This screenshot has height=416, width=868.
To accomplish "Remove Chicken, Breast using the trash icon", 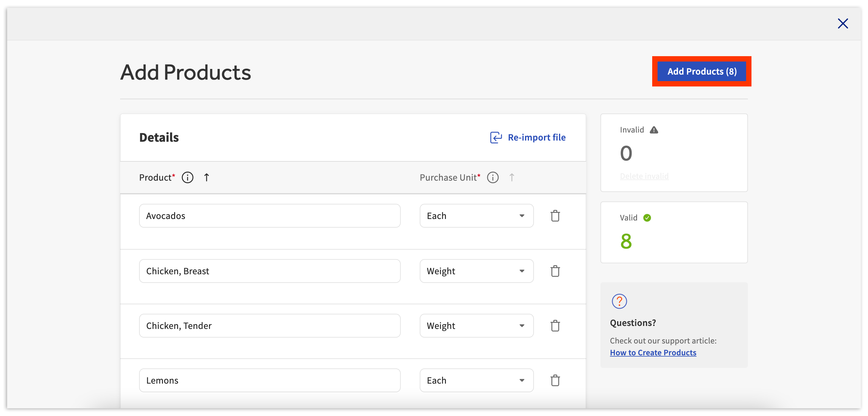I will click(x=555, y=271).
